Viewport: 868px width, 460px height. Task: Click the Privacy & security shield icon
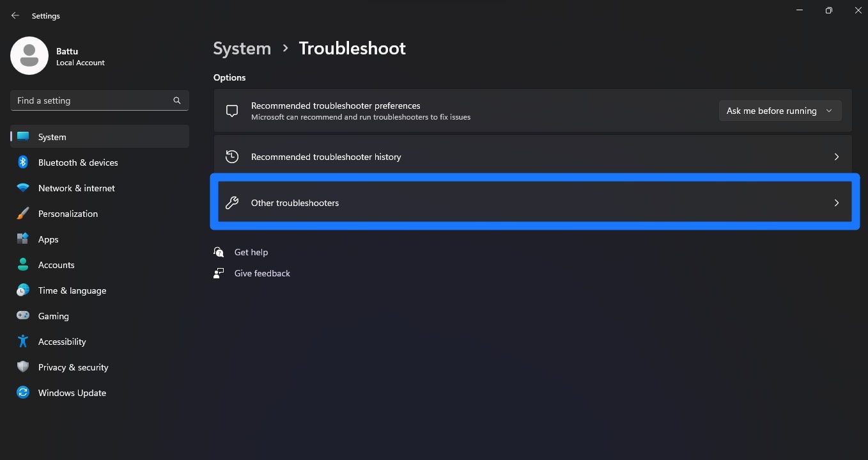tap(22, 367)
